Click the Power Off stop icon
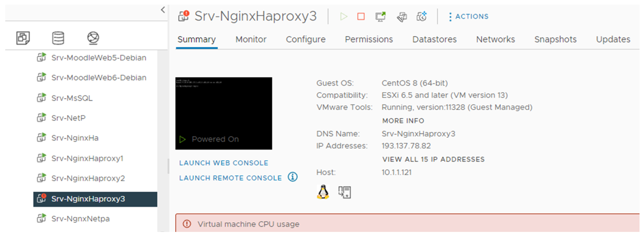 pyautogui.click(x=361, y=16)
